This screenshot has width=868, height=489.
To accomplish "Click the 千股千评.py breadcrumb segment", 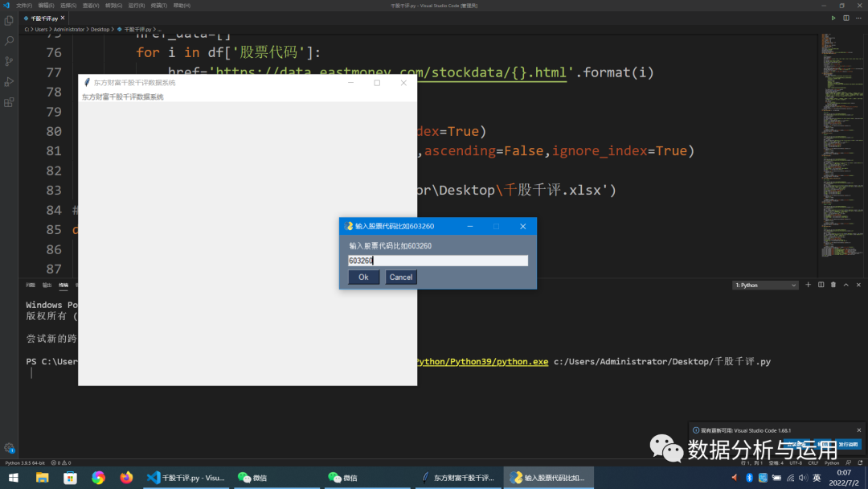I will pyautogui.click(x=137, y=29).
